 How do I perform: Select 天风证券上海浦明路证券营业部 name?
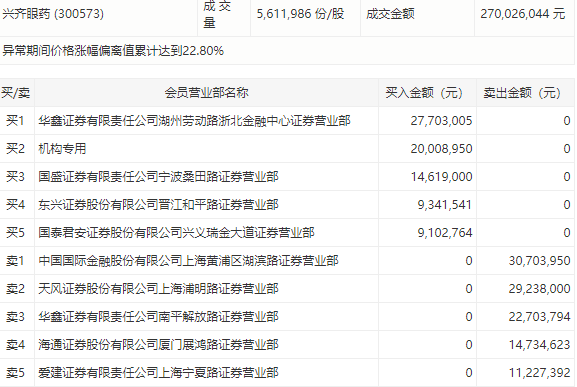coord(158,289)
